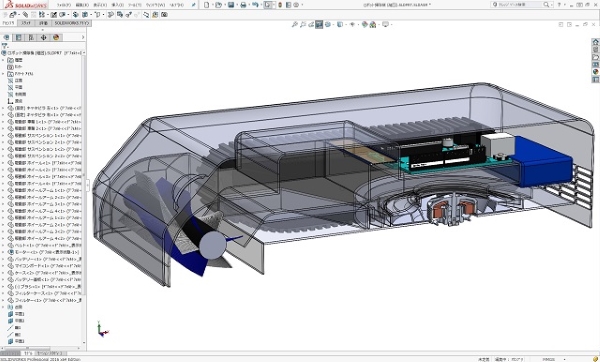Image resolution: width=600 pixels, height=362 pixels.
Task: Expand the モーター<1> component node
Action: pyautogui.click(x=3, y=252)
